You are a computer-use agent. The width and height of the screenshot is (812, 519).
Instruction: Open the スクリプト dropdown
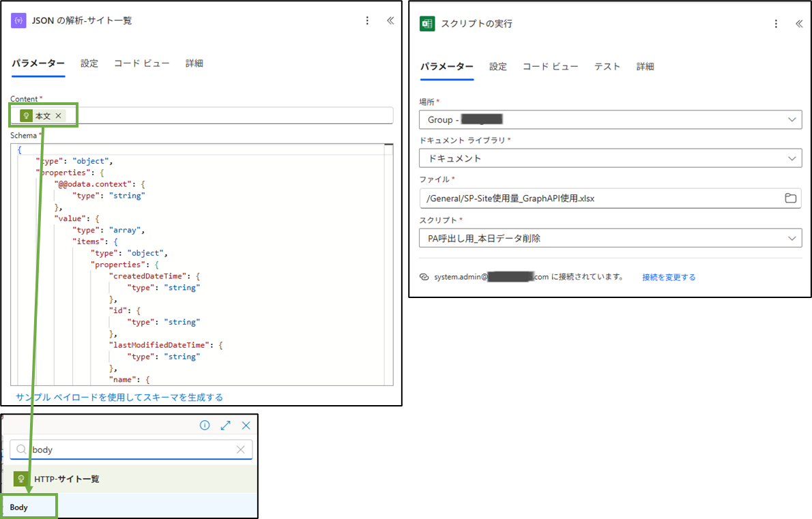[x=611, y=238]
